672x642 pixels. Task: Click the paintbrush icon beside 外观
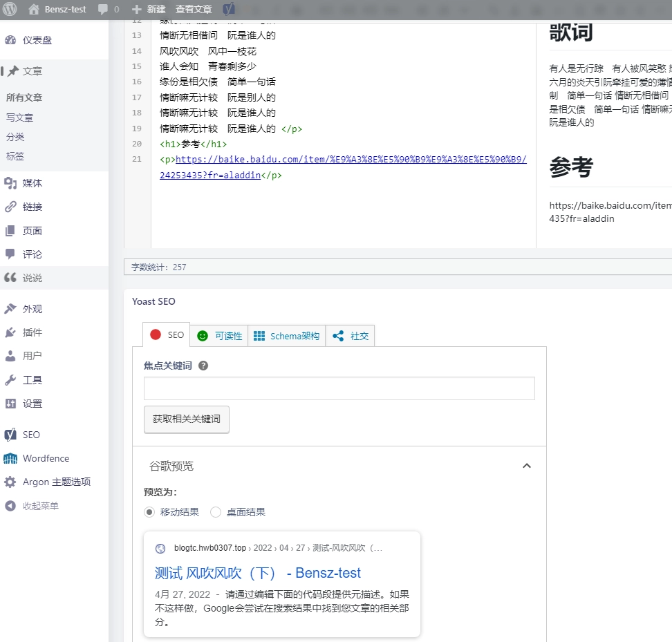10,309
